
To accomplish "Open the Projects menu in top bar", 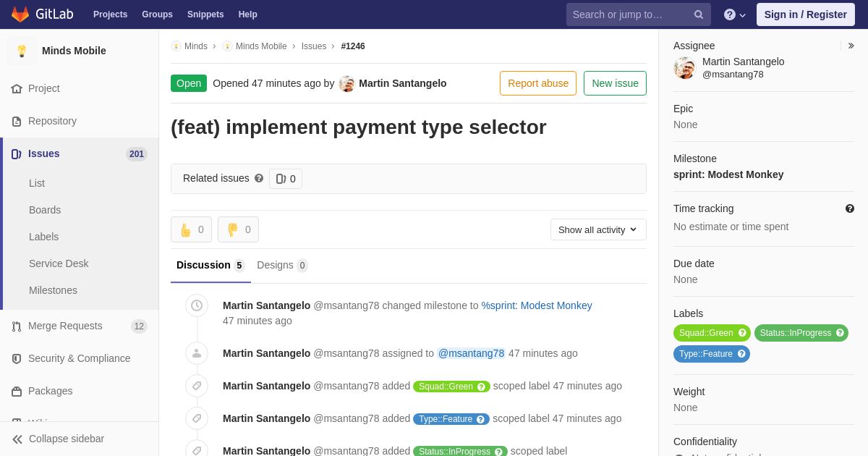I will click(110, 14).
